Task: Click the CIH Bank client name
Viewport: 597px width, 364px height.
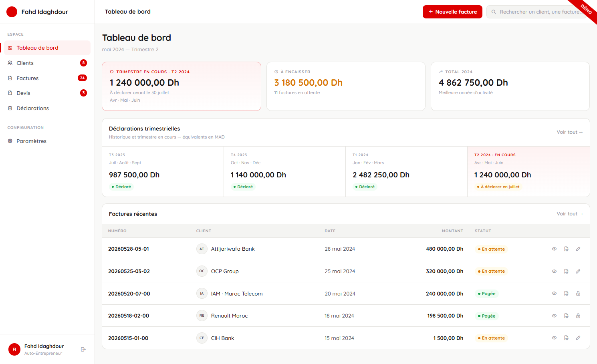Action: (x=223, y=338)
